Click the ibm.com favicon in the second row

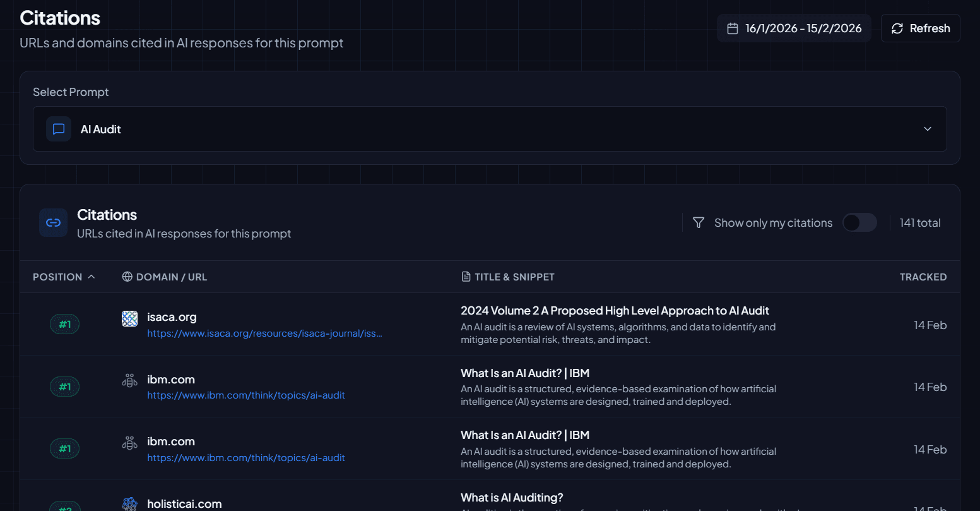point(129,381)
